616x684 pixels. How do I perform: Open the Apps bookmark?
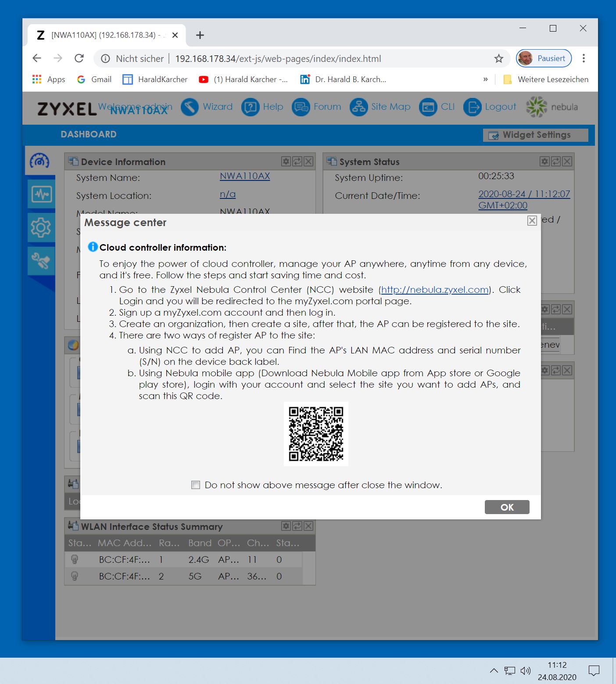[x=49, y=79]
